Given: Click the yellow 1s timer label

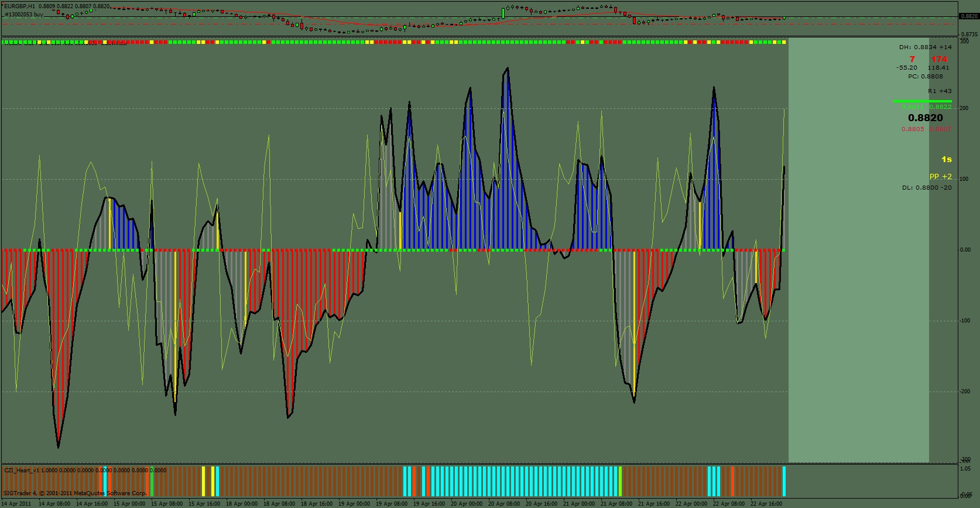Looking at the screenshot, I should click(x=947, y=159).
